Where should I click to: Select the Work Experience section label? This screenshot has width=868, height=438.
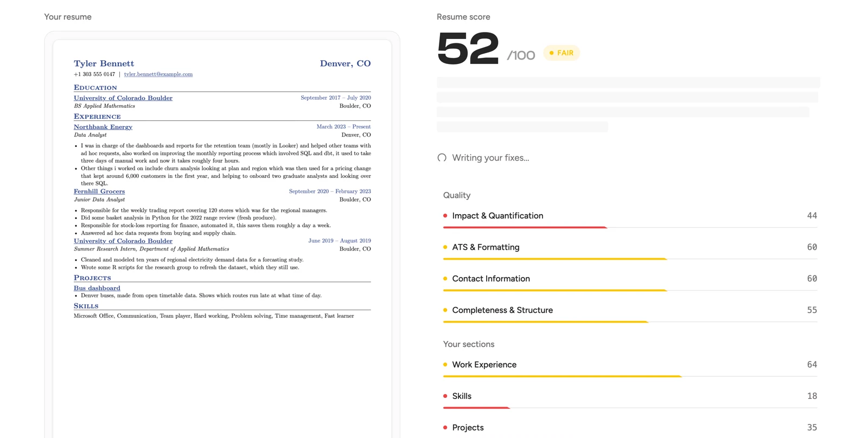pyautogui.click(x=484, y=365)
